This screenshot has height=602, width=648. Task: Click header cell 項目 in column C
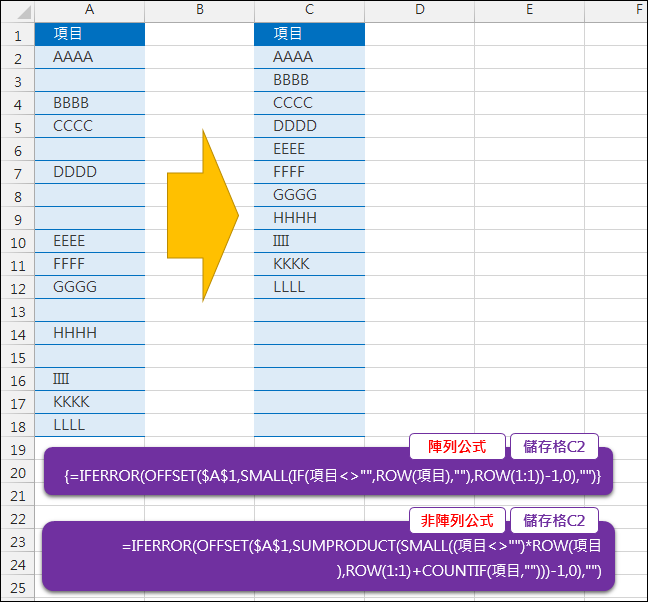310,34
